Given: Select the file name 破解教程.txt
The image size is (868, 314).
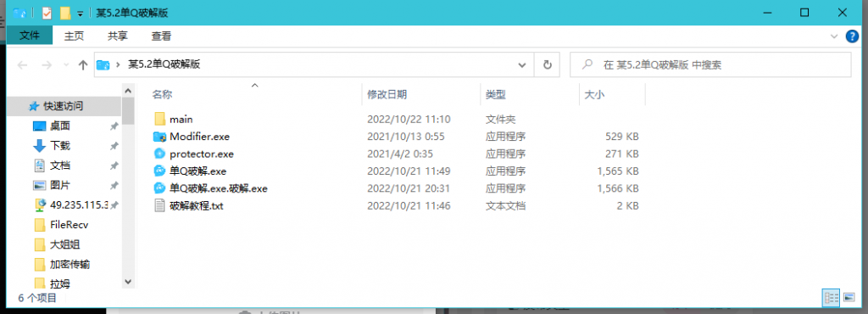Looking at the screenshot, I should click(197, 205).
